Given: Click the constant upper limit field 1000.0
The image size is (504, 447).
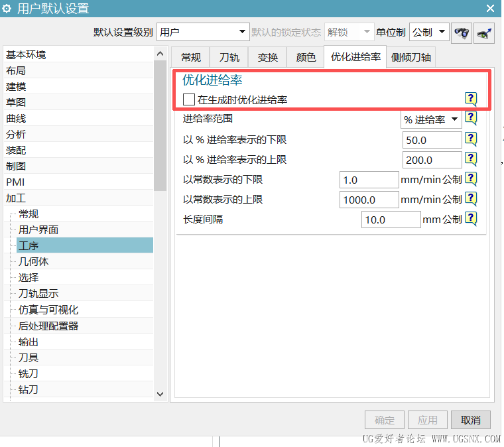Looking at the screenshot, I should [x=369, y=200].
